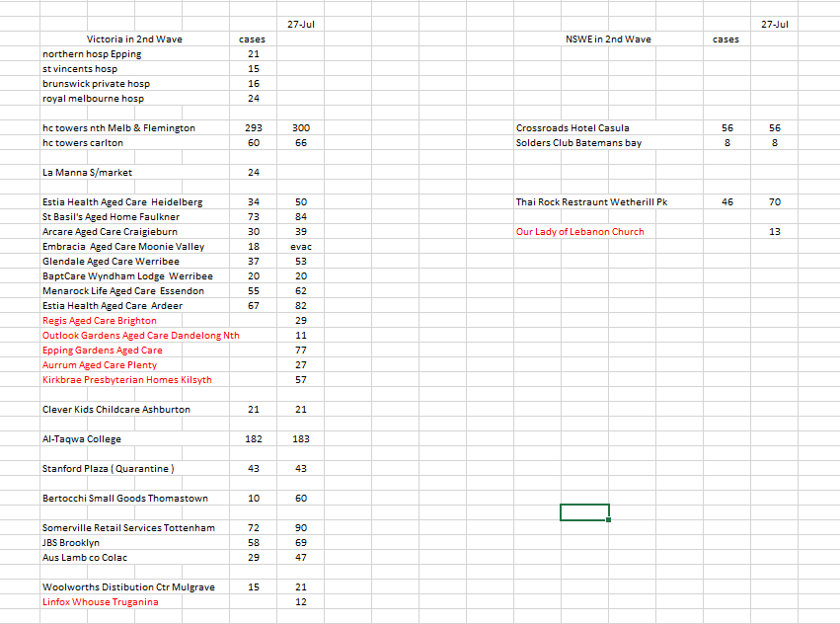The image size is (840, 624).
Task: Click 'Menarock Life Aged Care Essendon' cell
Action: point(123,291)
